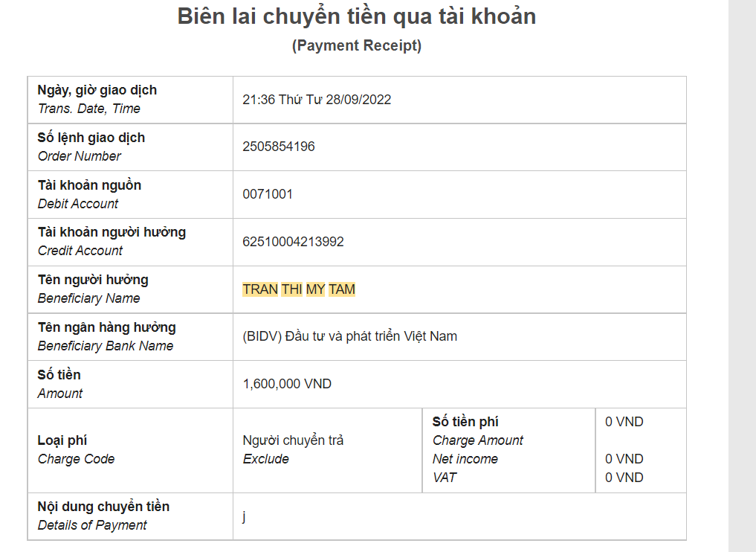Click the 'Số lệnh giao dịch' label
The width and height of the screenshot is (756, 552).
[91, 138]
